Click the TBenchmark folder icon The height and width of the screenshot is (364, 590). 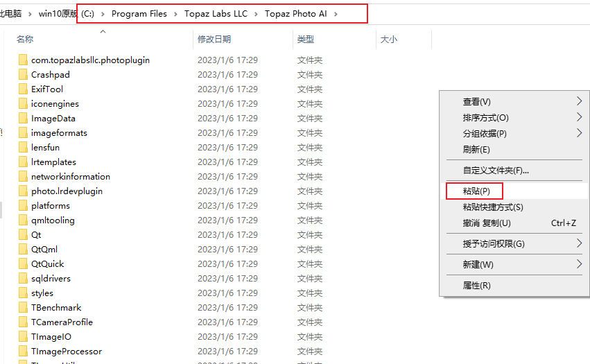[23, 308]
